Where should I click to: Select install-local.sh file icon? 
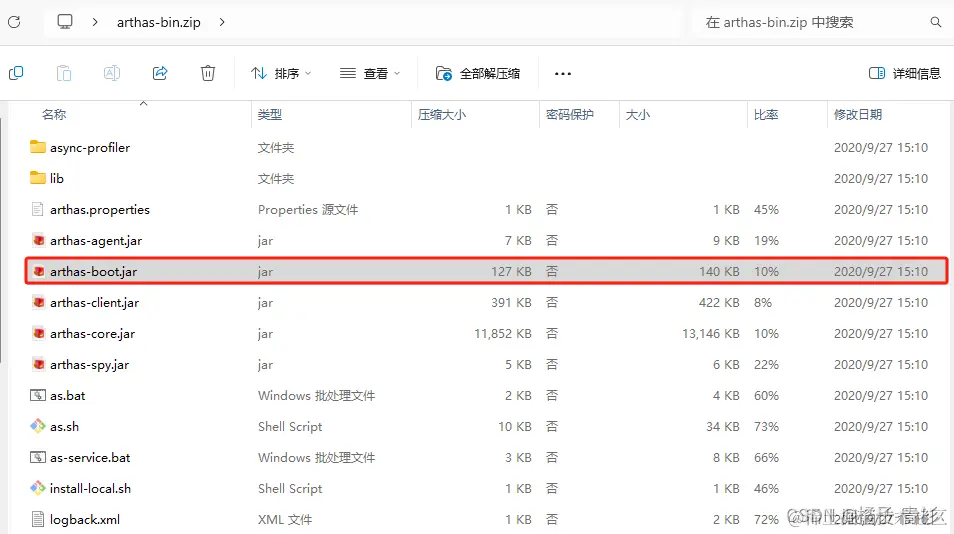coord(38,488)
